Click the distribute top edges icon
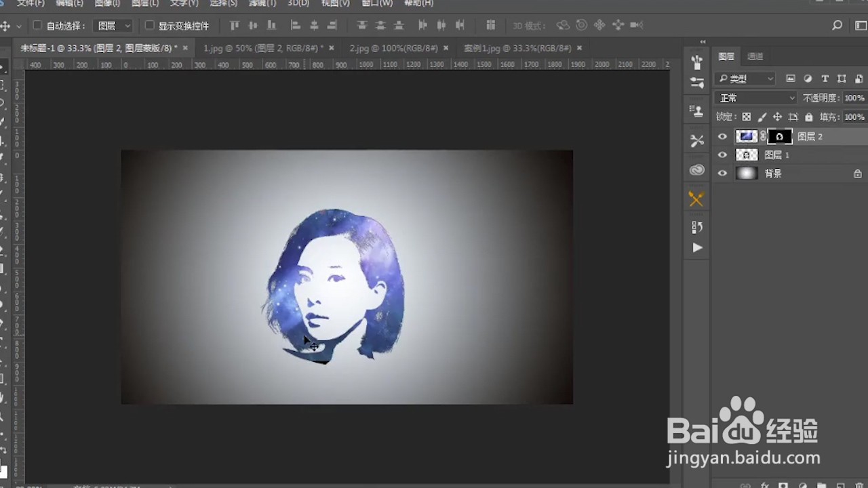Viewport: 868px width, 488px height. point(362,26)
